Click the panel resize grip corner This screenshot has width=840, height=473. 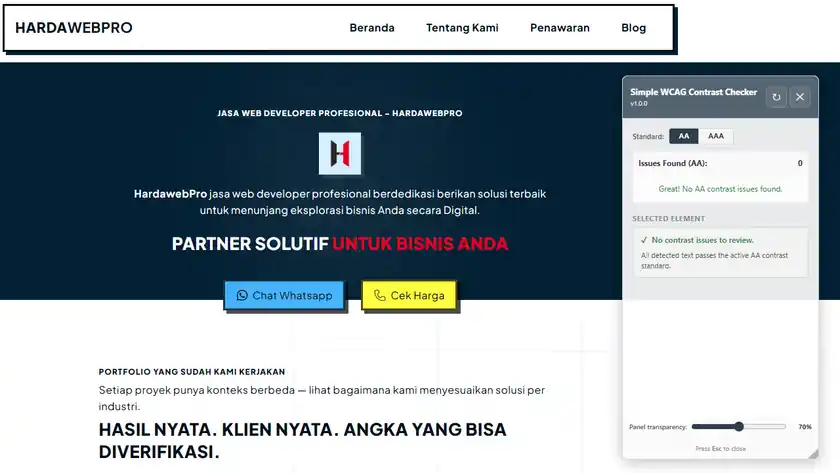[813, 454]
